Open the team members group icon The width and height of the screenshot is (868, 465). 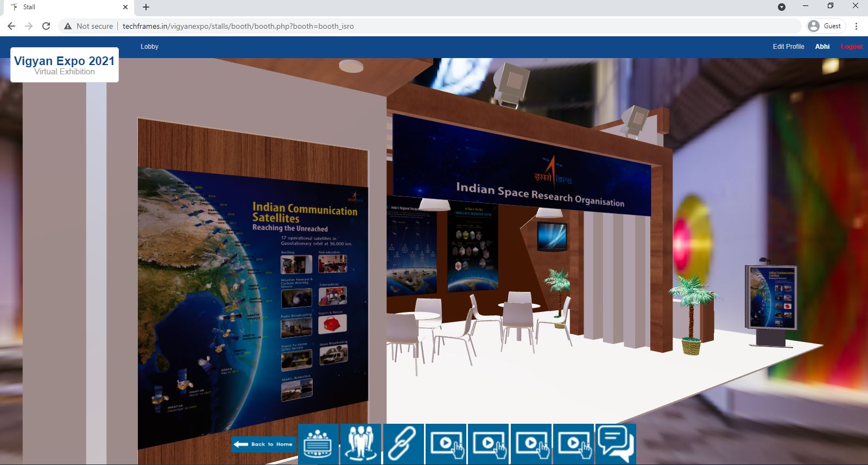(x=360, y=444)
